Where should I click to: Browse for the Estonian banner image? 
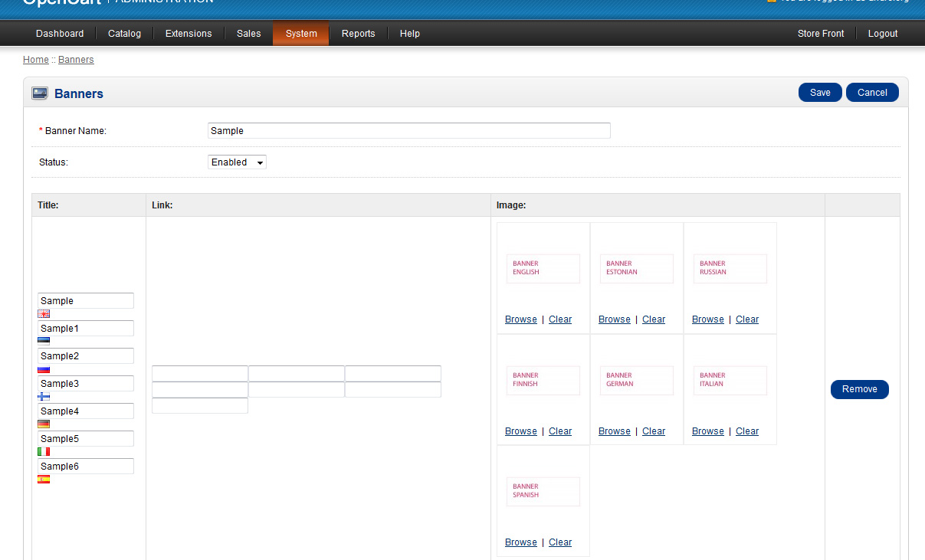(615, 319)
